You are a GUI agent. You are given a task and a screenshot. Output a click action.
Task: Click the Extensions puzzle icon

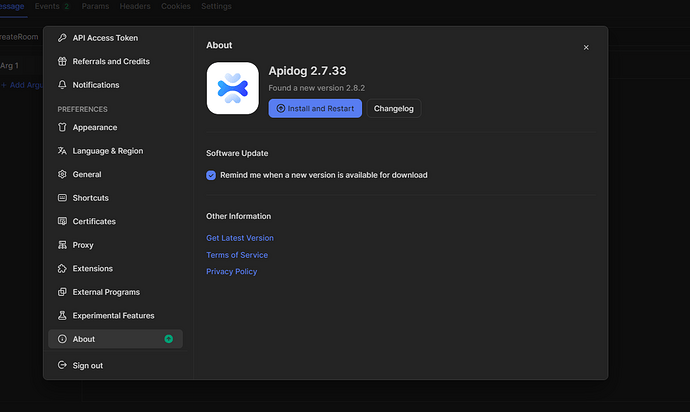coord(62,269)
